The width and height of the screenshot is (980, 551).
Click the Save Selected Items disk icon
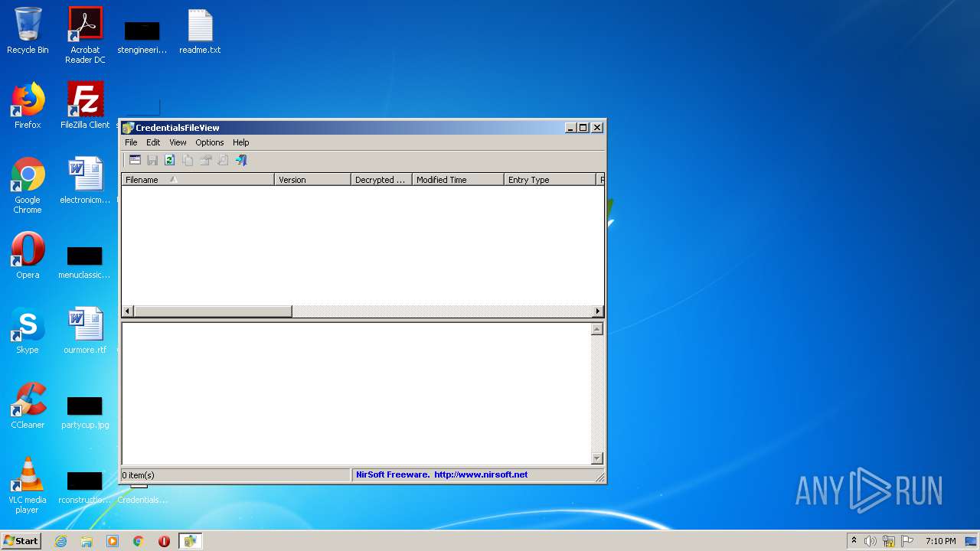152,160
